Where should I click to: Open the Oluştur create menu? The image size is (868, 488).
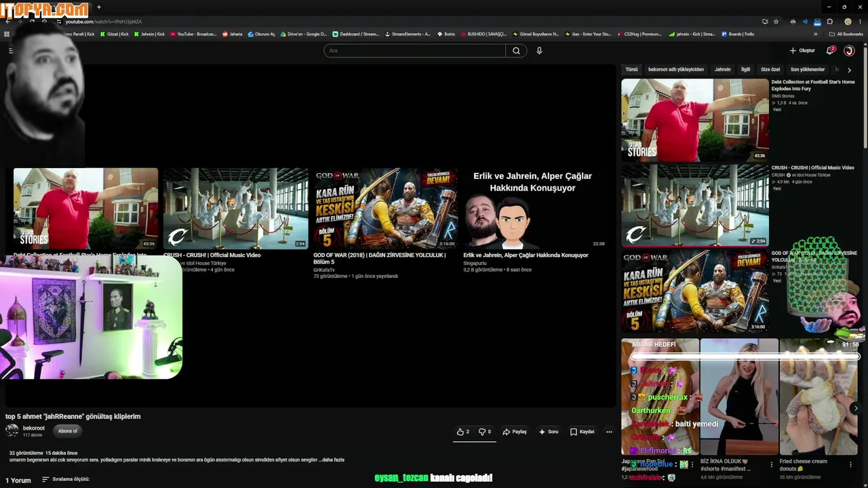[x=802, y=51]
